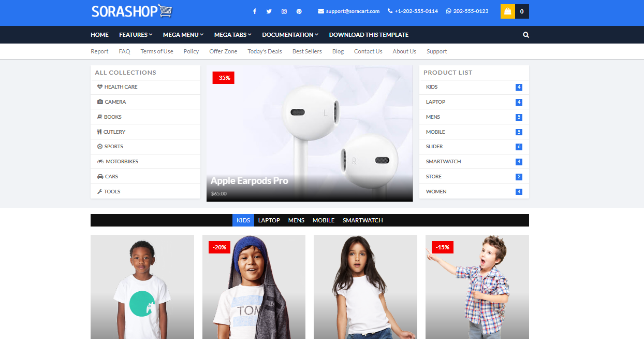
Task: Click the $65.00 price text
Action: [x=219, y=194]
